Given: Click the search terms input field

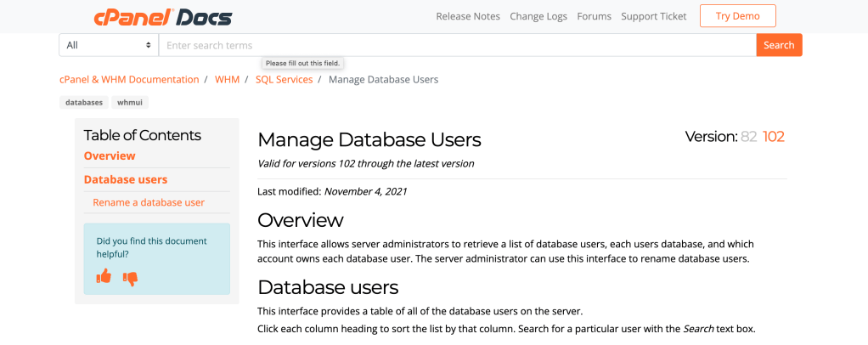Looking at the screenshot, I should (457, 45).
